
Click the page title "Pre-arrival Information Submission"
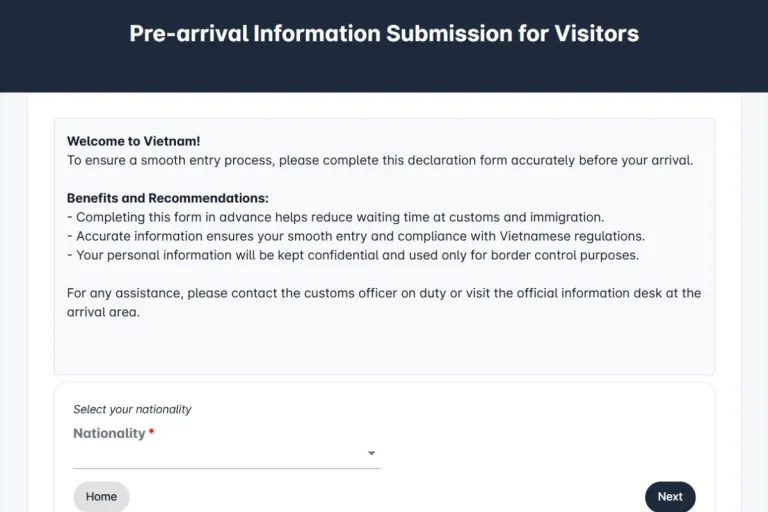click(384, 33)
